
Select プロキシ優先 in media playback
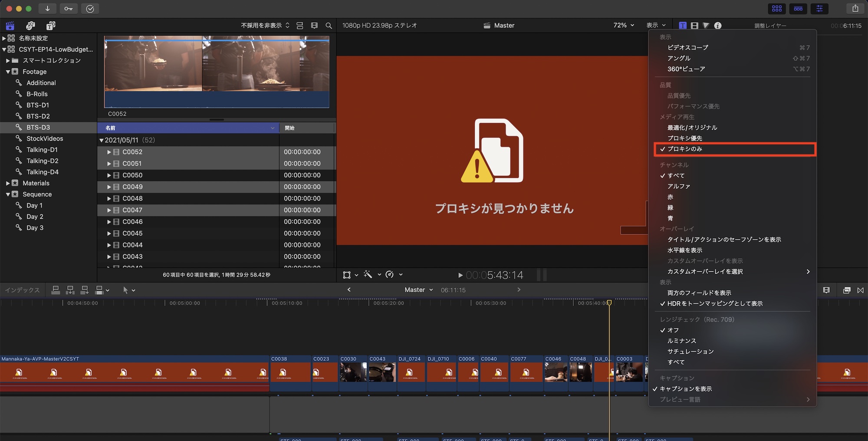click(x=684, y=138)
